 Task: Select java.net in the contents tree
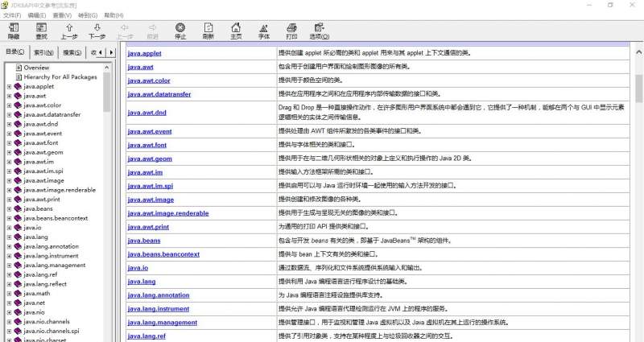(x=34, y=303)
